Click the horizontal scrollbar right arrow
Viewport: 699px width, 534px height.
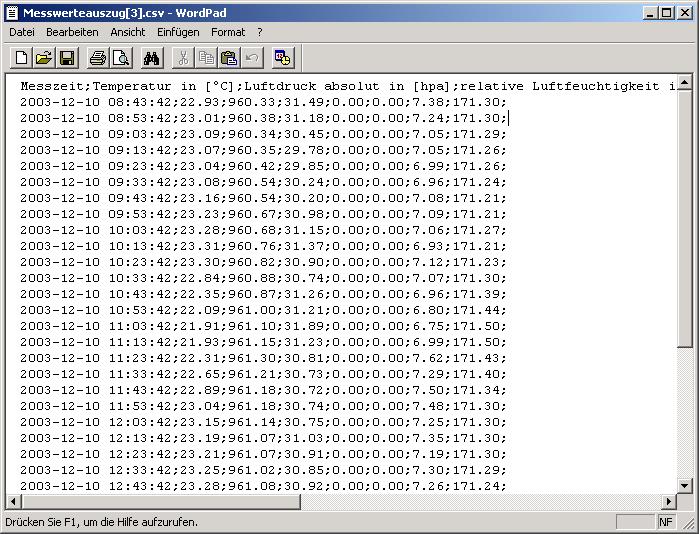tap(669, 501)
